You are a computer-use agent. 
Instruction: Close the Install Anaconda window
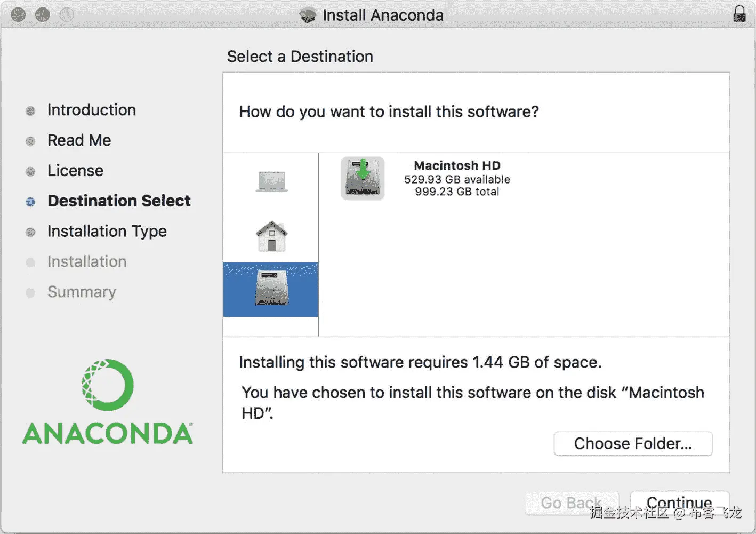tap(19, 15)
